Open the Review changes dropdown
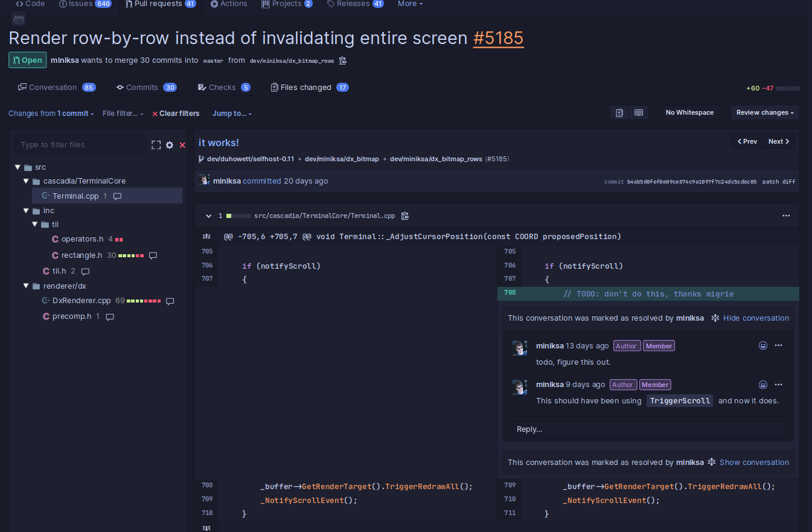The image size is (812, 532). [765, 112]
